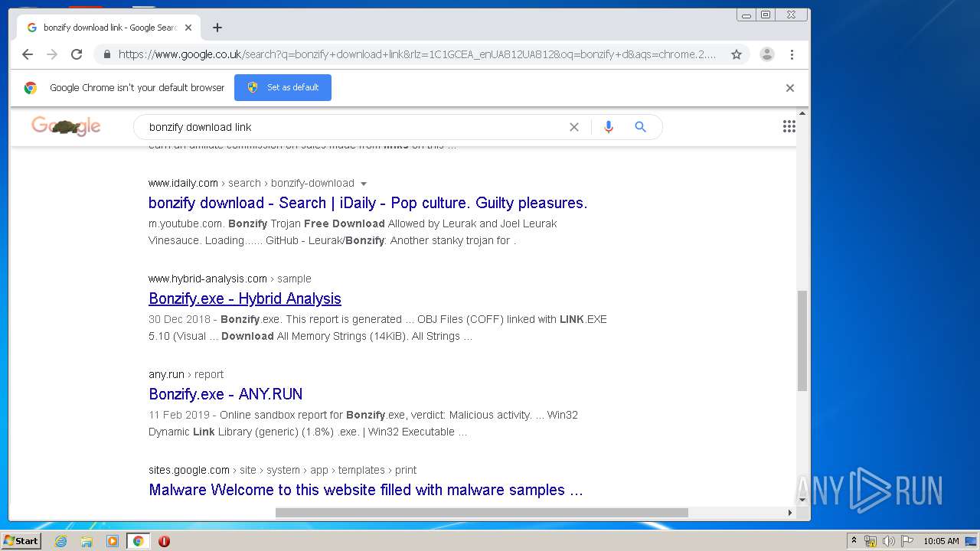Open the Windows Start menu
The width and height of the screenshot is (980, 551).
point(21,540)
